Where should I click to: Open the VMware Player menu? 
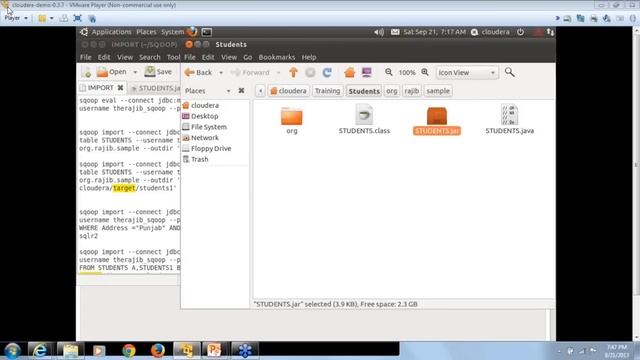pos(16,18)
